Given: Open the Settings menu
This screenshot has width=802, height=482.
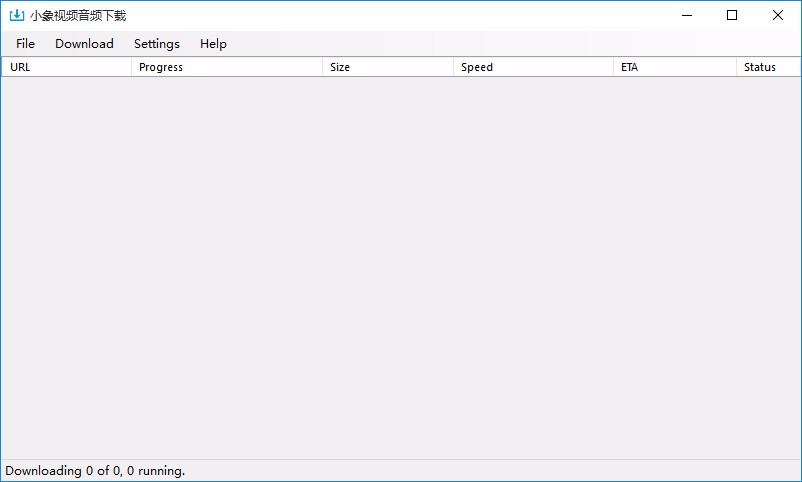Looking at the screenshot, I should 157,43.
